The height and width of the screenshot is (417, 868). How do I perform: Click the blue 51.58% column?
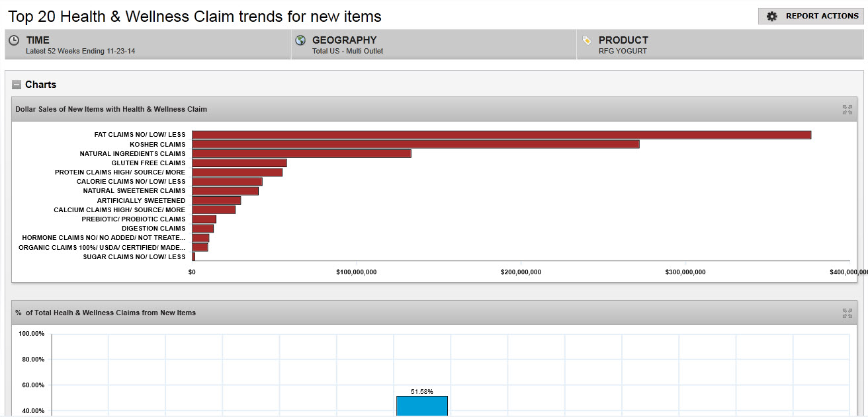(x=421, y=406)
